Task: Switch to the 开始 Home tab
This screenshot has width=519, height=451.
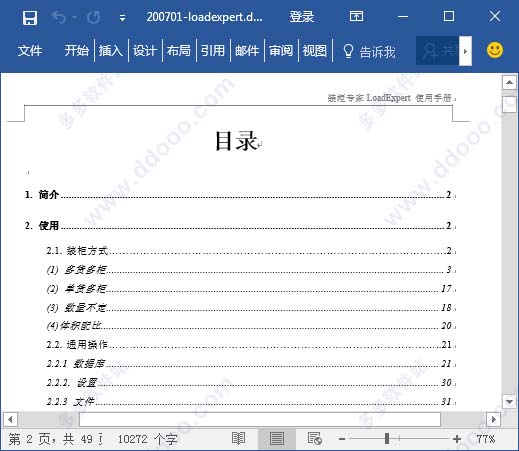Action: pyautogui.click(x=77, y=51)
